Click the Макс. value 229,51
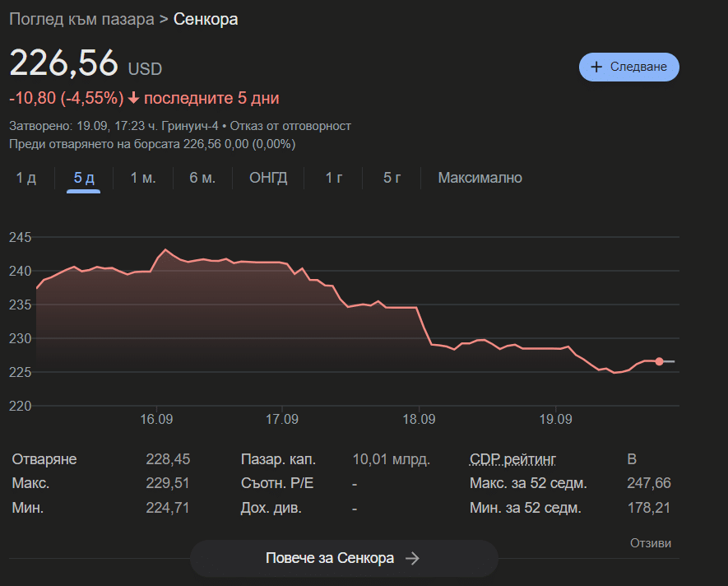728x586 pixels. click(x=168, y=483)
